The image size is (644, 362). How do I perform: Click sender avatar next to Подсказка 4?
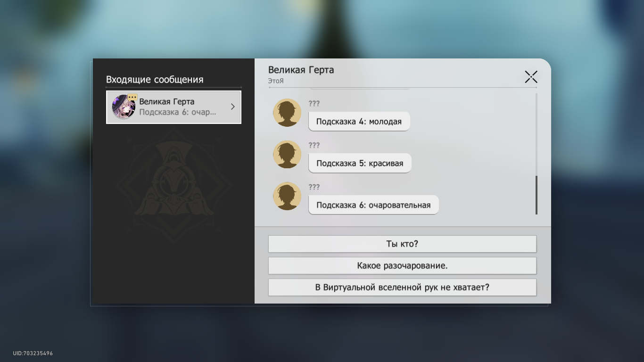click(x=287, y=113)
